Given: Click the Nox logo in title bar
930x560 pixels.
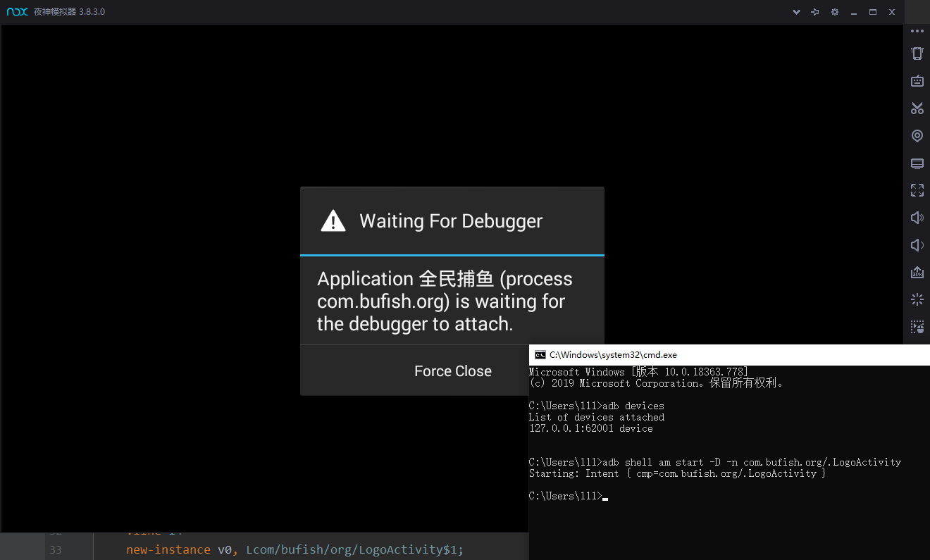Looking at the screenshot, I should coord(18,12).
